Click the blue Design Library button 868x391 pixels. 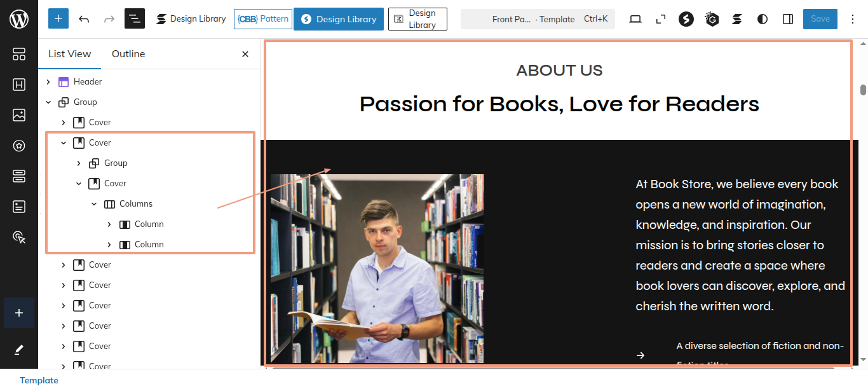pyautogui.click(x=339, y=19)
